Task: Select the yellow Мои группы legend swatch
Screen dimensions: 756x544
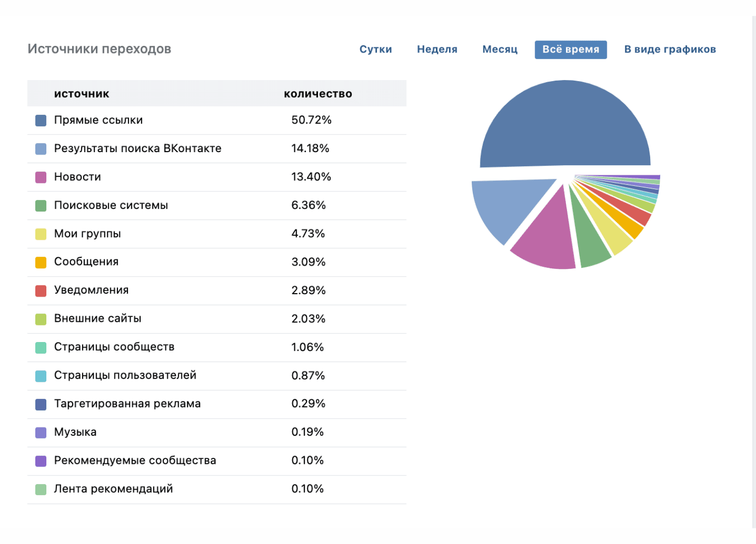Action: click(41, 234)
